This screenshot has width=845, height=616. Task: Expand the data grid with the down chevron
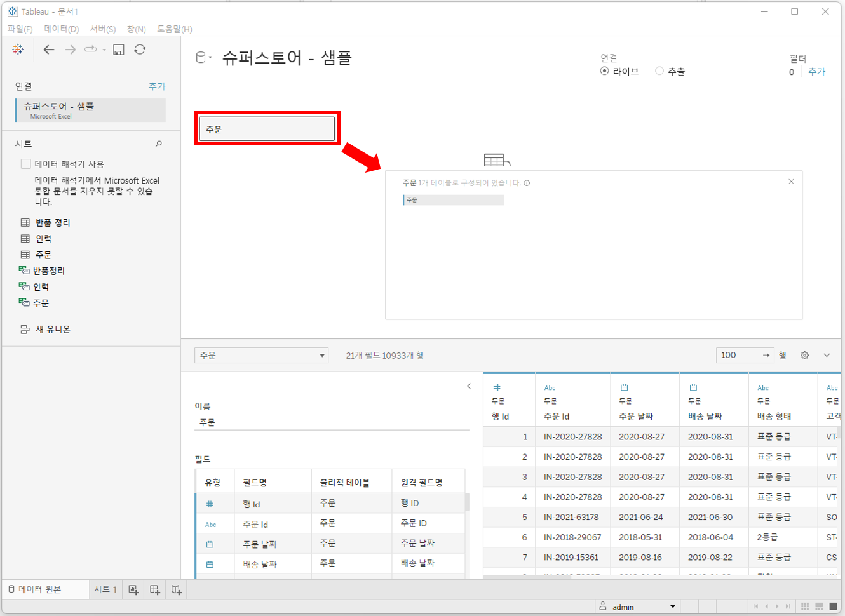827,356
